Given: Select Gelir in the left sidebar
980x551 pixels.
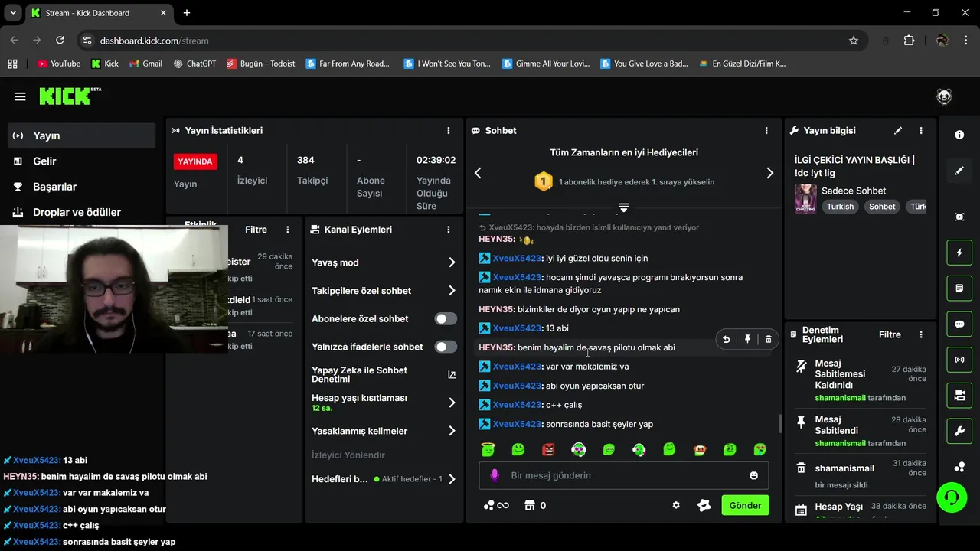Looking at the screenshot, I should pos(81,161).
